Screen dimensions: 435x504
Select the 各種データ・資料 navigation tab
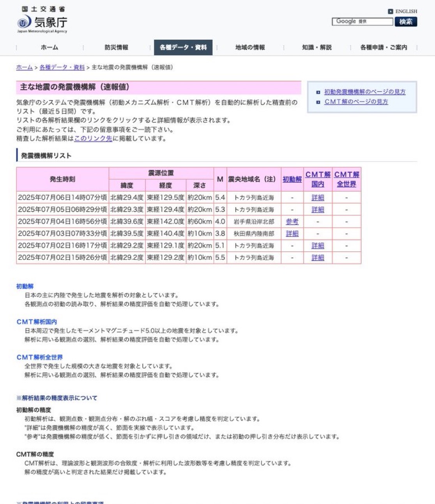tap(183, 48)
